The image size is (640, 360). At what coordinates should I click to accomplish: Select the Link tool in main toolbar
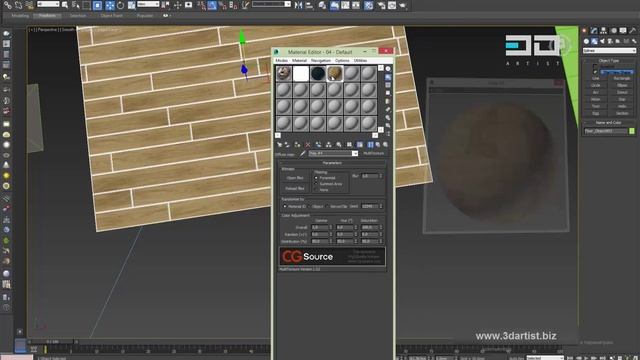[7, 5]
